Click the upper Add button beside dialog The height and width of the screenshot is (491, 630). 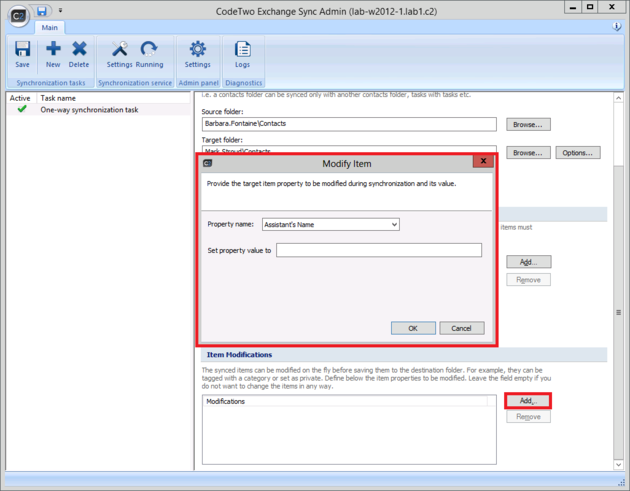529,262
